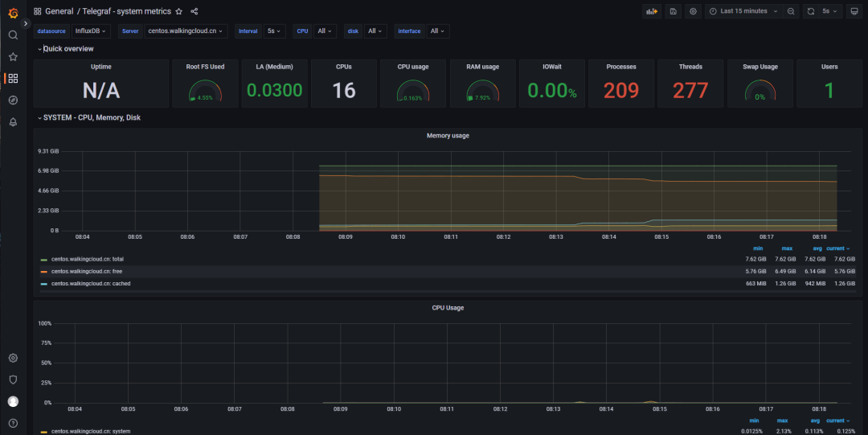The width and height of the screenshot is (868, 435).
Task: Click the General folder breadcrumb link
Action: tap(59, 11)
